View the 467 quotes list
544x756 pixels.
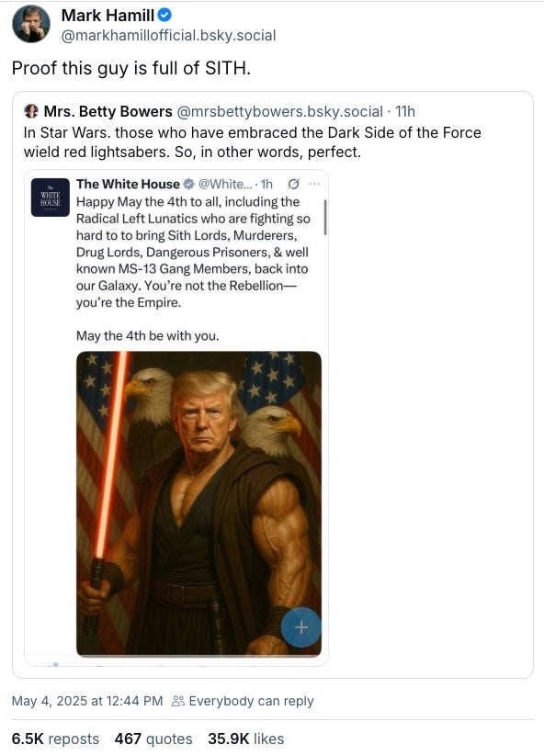coord(153,739)
